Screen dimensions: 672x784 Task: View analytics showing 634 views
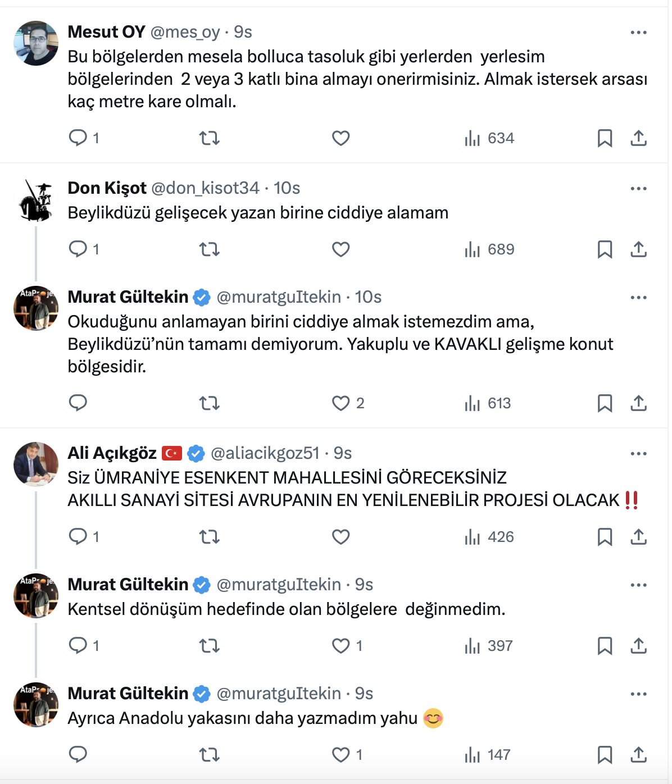[x=489, y=138]
